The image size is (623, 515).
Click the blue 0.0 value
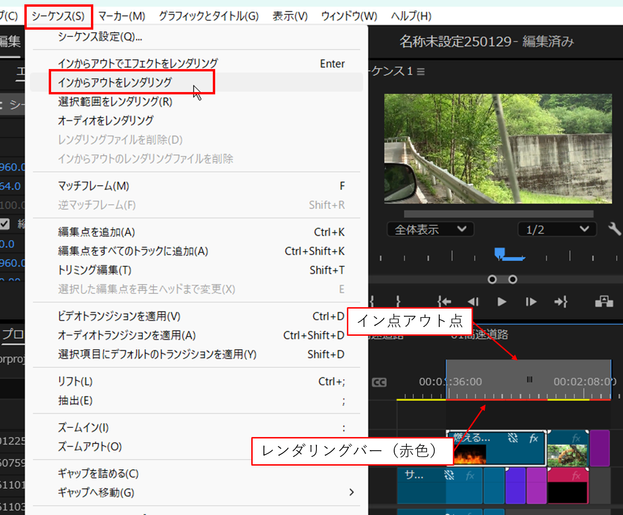7,244
